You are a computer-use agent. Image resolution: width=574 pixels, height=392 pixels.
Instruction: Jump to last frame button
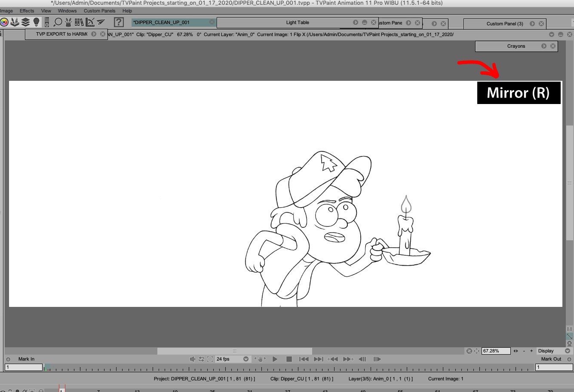point(318,359)
